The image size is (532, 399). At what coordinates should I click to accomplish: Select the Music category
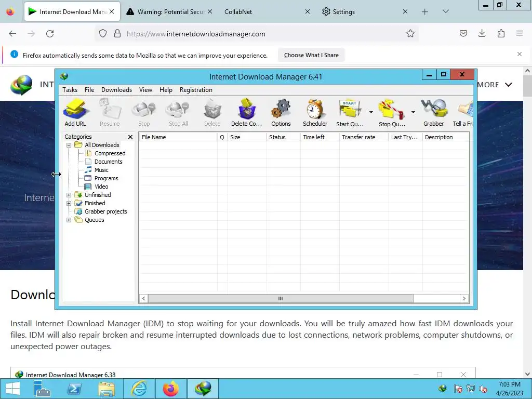[x=101, y=170]
